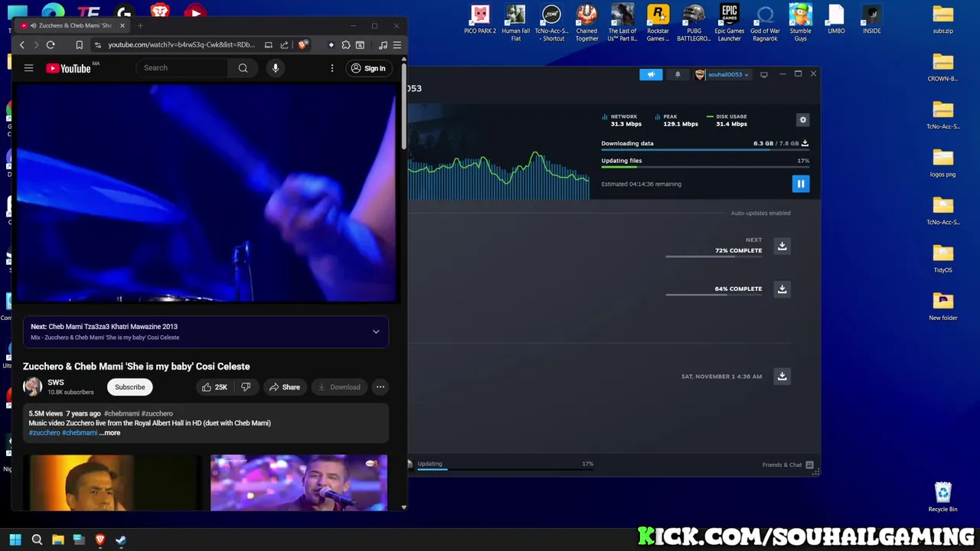The height and width of the screenshot is (551, 980).
Task: Select the PICO PARK 2 desktop icon
Action: (480, 20)
